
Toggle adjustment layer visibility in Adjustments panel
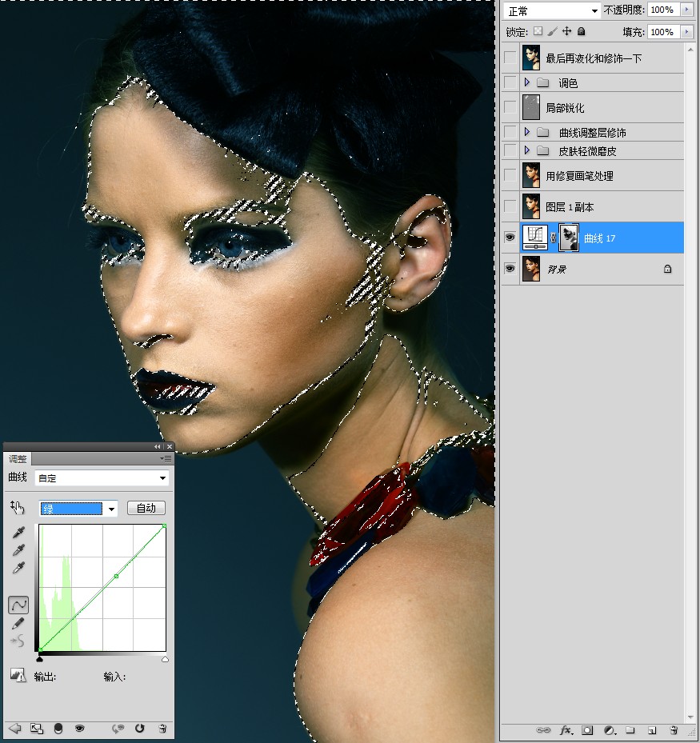pos(80,729)
